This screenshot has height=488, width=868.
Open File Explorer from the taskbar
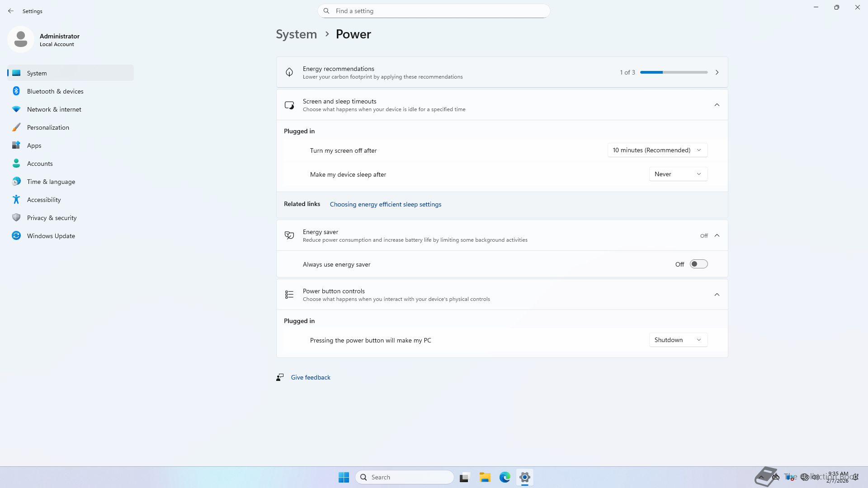pos(485,477)
